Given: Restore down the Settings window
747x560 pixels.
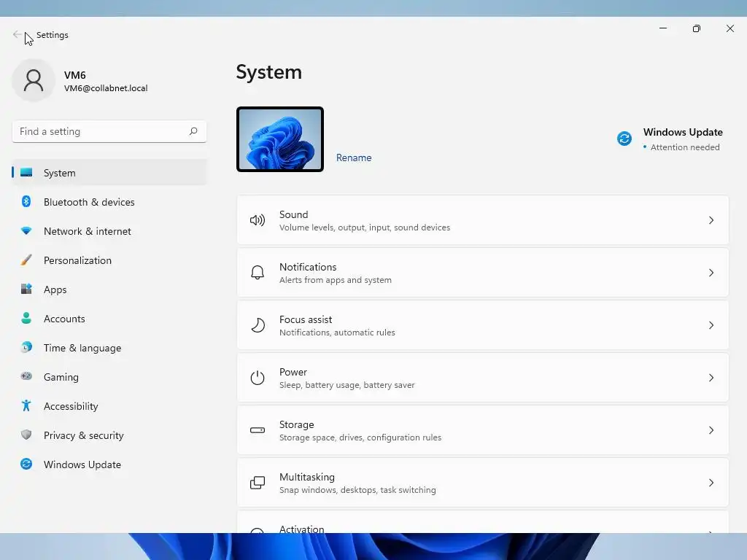Looking at the screenshot, I should (x=697, y=28).
